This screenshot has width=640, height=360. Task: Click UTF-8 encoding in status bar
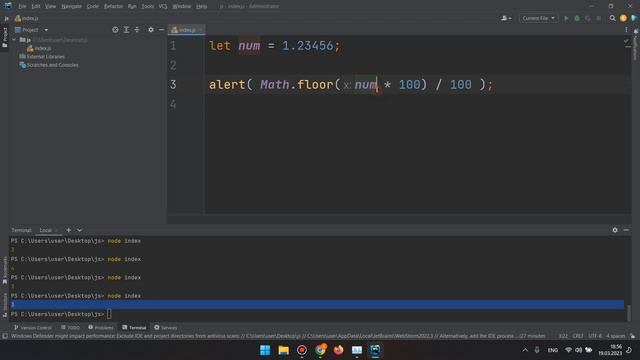595,336
